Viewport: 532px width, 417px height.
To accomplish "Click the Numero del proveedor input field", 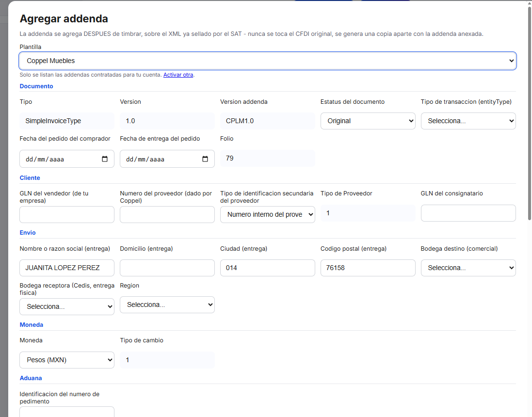I will click(167, 214).
